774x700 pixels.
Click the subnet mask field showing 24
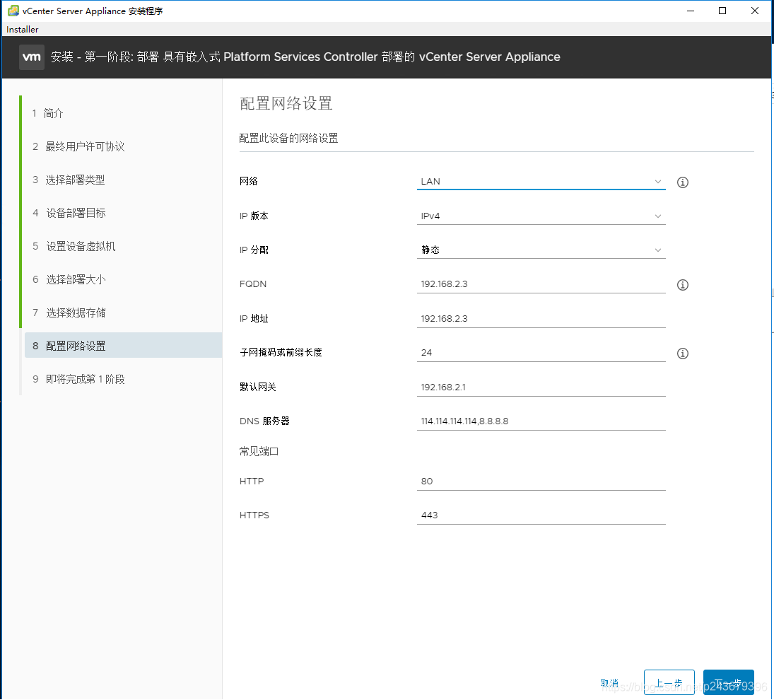tap(541, 352)
